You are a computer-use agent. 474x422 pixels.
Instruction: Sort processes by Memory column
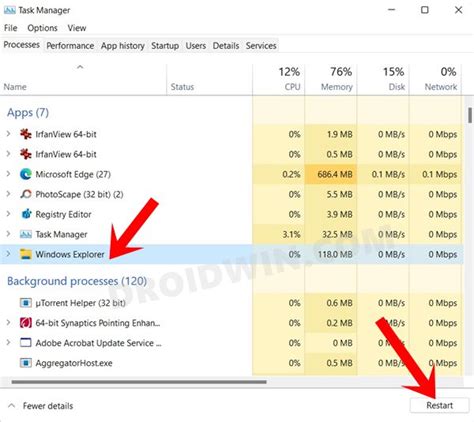pos(331,80)
